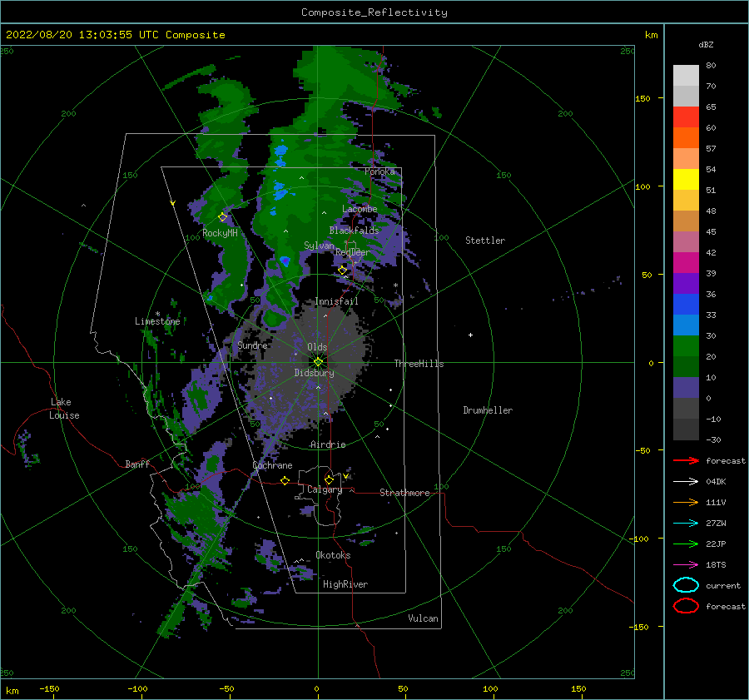Click the yellow diamond marker near RockyMH
Image resolution: width=749 pixels, height=700 pixels.
click(x=222, y=217)
